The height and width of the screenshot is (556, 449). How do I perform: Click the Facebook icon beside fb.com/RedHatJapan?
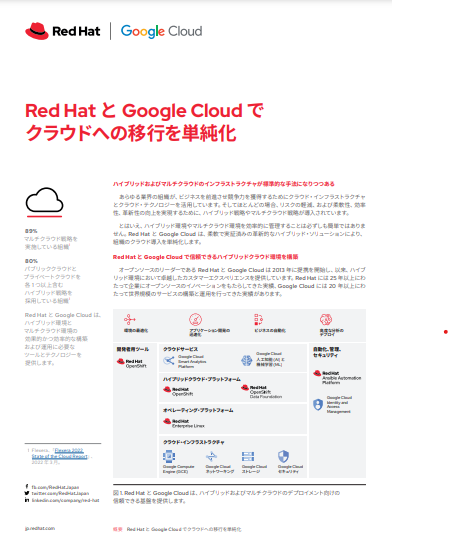tap(27, 486)
